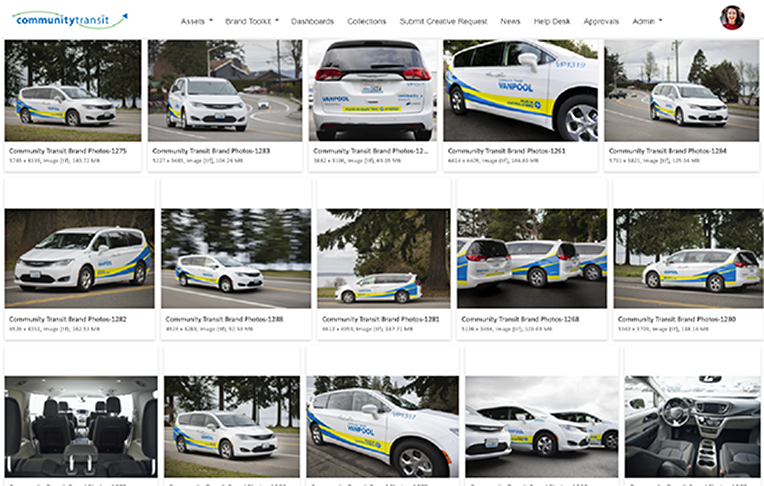Expand the Brand Toolkit dropdown

[252, 21]
